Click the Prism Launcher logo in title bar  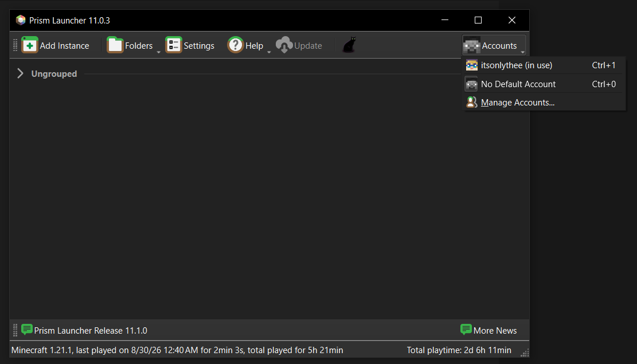coord(20,20)
